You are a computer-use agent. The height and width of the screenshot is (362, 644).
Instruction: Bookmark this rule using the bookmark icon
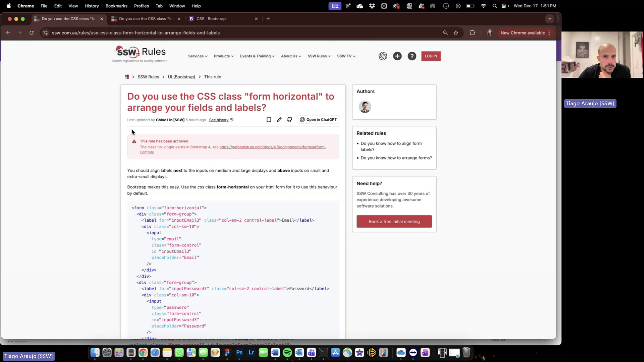(x=269, y=119)
